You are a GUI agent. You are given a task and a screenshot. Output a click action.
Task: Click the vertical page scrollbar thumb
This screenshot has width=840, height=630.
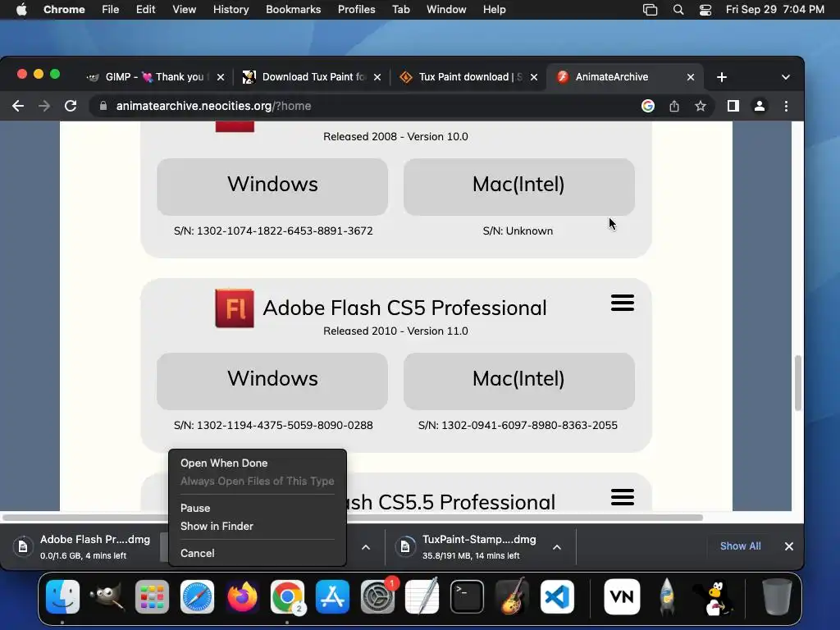[797, 383]
